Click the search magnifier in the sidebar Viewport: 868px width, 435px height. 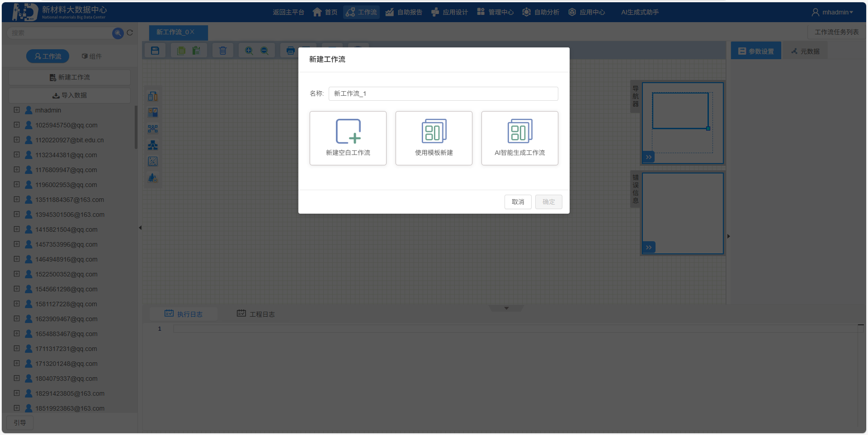[117, 33]
